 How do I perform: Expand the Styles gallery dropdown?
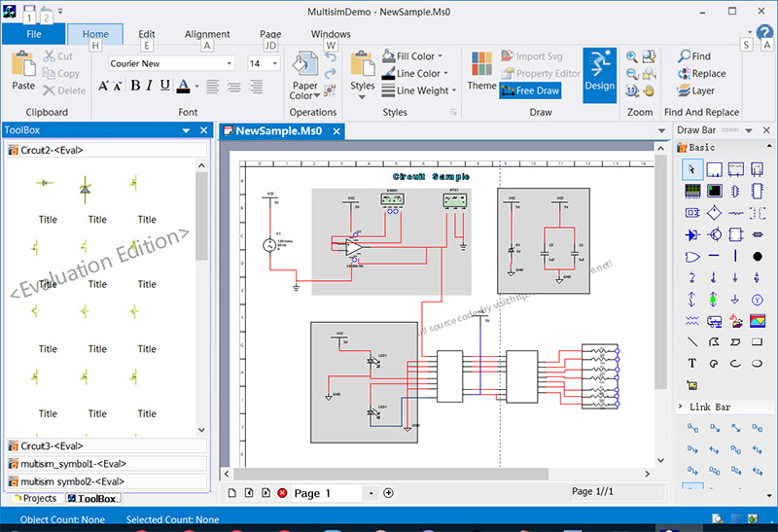(362, 97)
